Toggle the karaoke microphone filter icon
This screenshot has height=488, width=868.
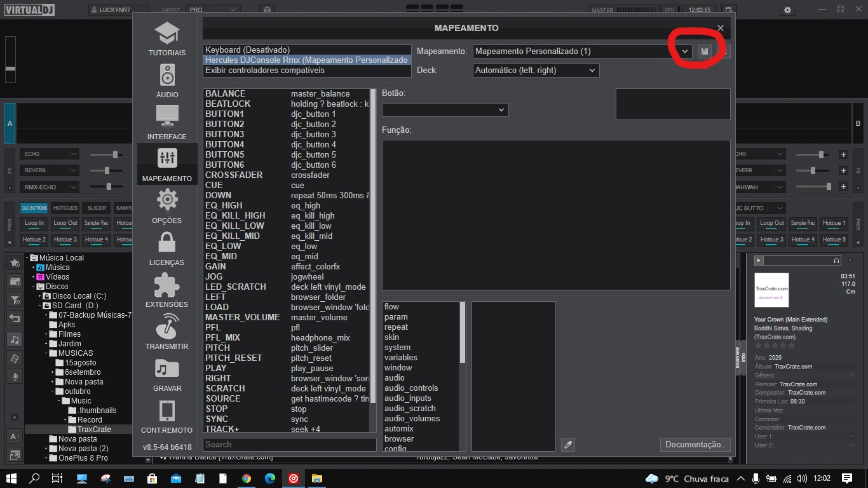[15, 377]
